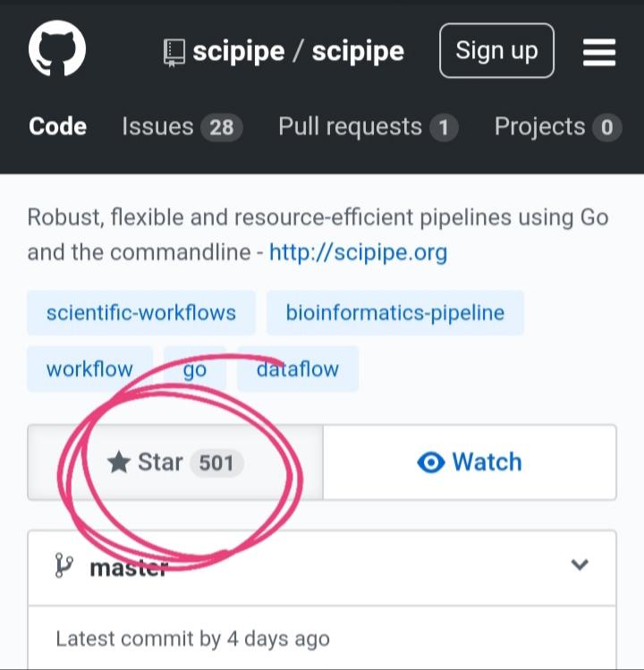Expand the master branch chevron

(x=580, y=564)
